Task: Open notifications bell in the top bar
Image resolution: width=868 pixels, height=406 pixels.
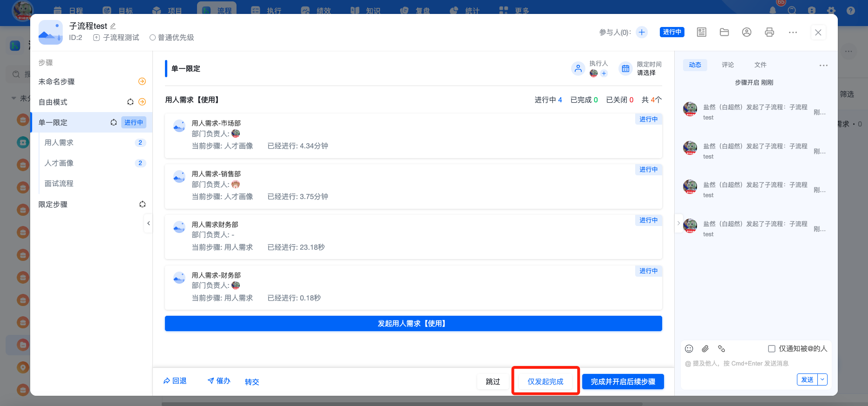Action: 773,10
